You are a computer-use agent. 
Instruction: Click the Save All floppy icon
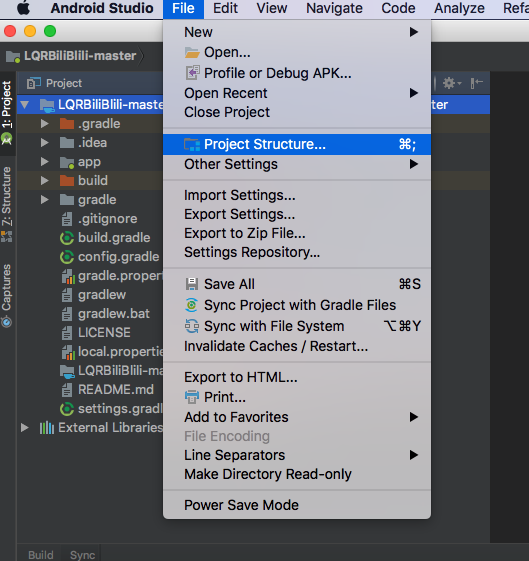192,284
